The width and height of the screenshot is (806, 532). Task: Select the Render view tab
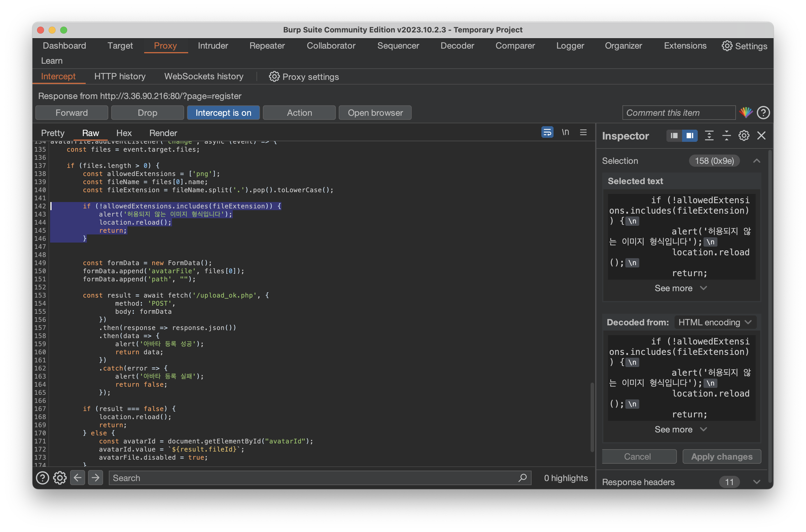[163, 133]
